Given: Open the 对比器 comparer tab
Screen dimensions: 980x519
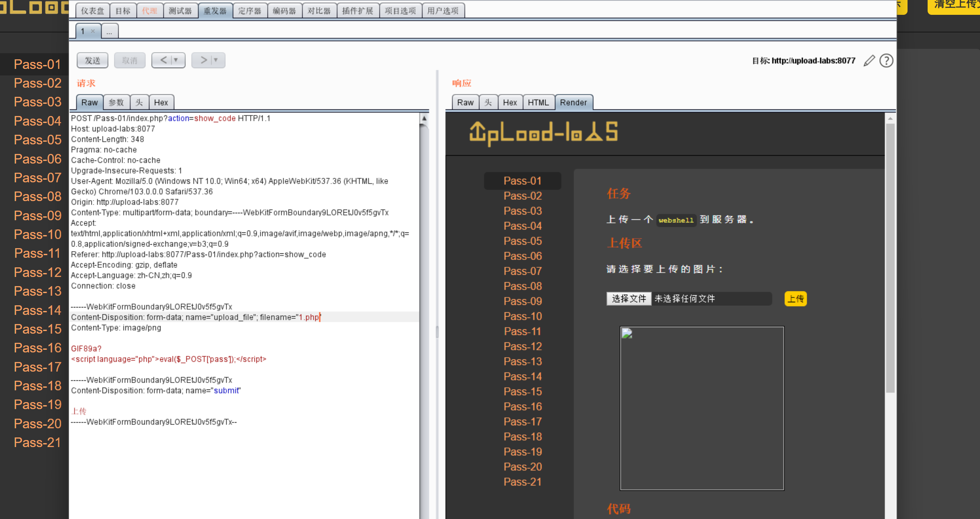Looking at the screenshot, I should (319, 10).
